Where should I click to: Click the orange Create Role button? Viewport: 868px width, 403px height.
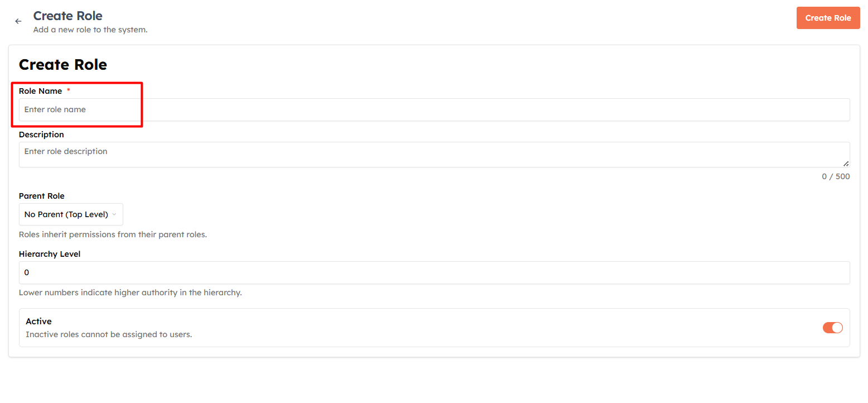[828, 18]
